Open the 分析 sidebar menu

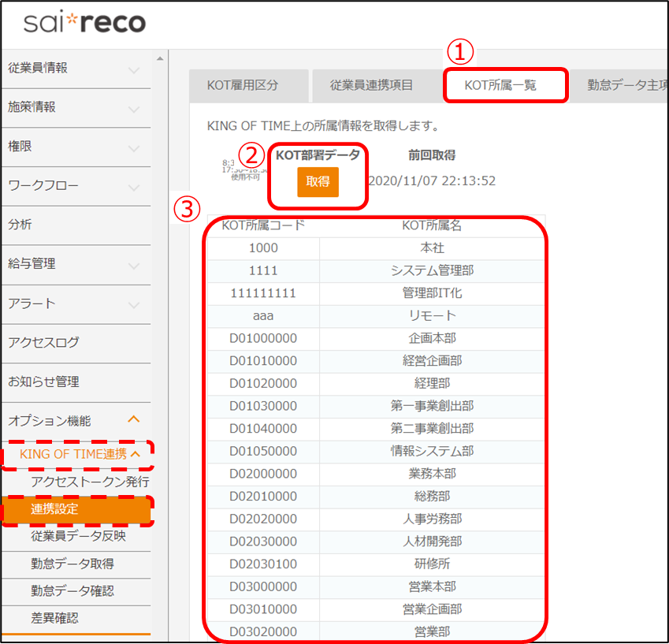click(76, 225)
